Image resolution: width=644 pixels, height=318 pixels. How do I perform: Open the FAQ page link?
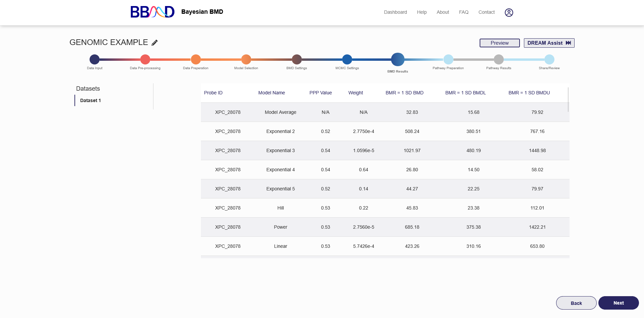pyautogui.click(x=464, y=12)
